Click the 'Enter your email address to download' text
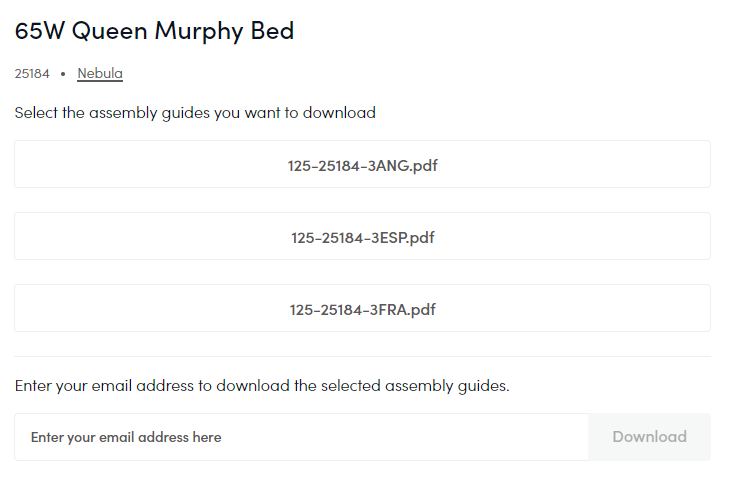This screenshot has width=740, height=481. tap(262, 385)
